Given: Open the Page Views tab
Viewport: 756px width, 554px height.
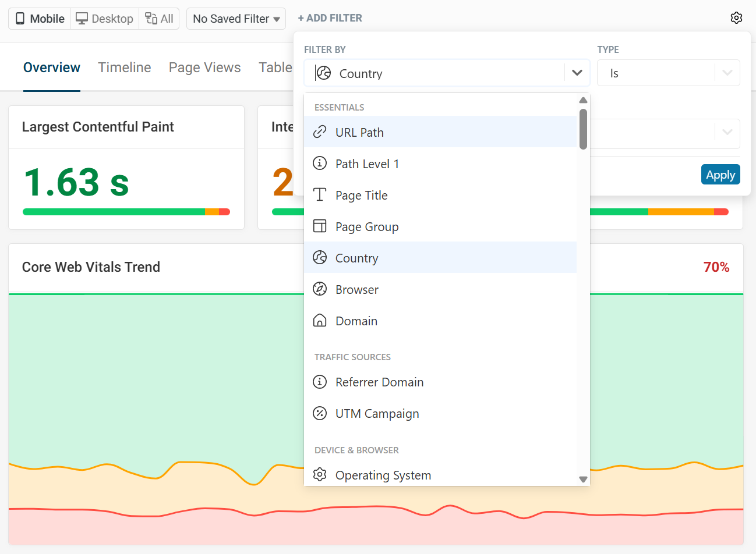Looking at the screenshot, I should coord(204,68).
